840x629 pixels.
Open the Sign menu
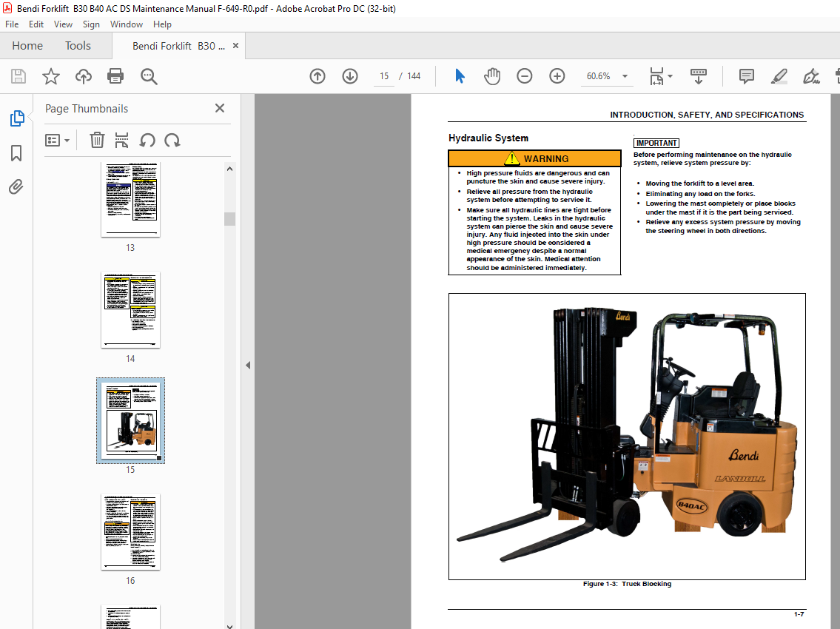click(91, 24)
